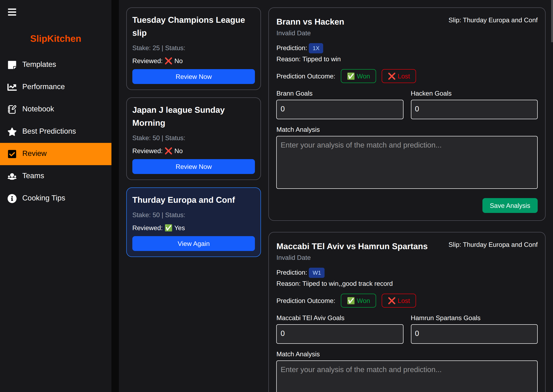This screenshot has height=392, width=553.
Task: Save the Brann vs Hacken analysis
Action: click(x=510, y=206)
